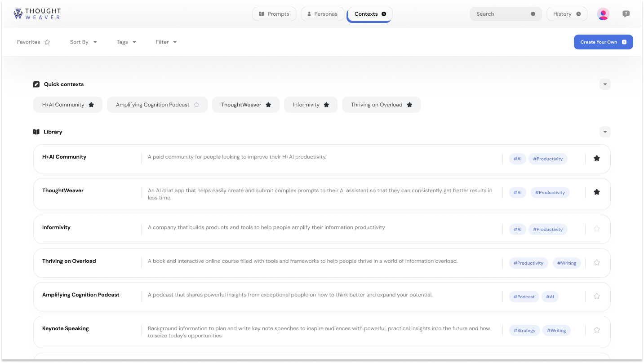Open H+AI Community library row title
Screen dimensions: 644x363
click(64, 157)
